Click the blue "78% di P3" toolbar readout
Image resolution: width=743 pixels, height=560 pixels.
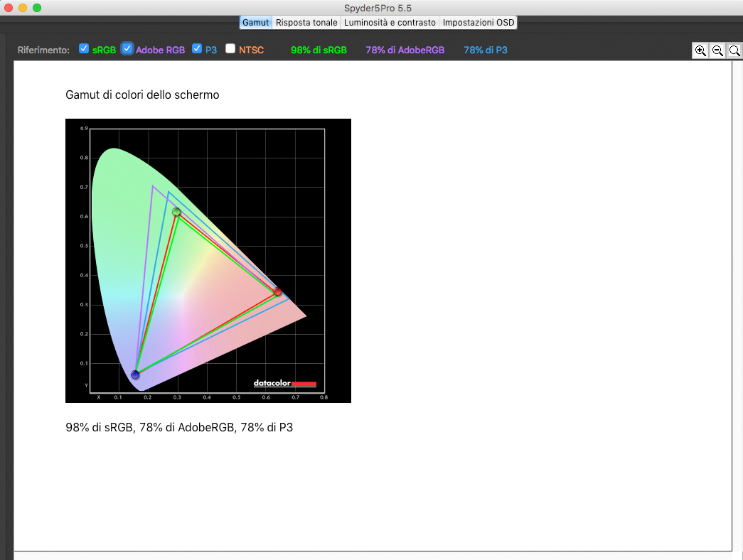486,50
